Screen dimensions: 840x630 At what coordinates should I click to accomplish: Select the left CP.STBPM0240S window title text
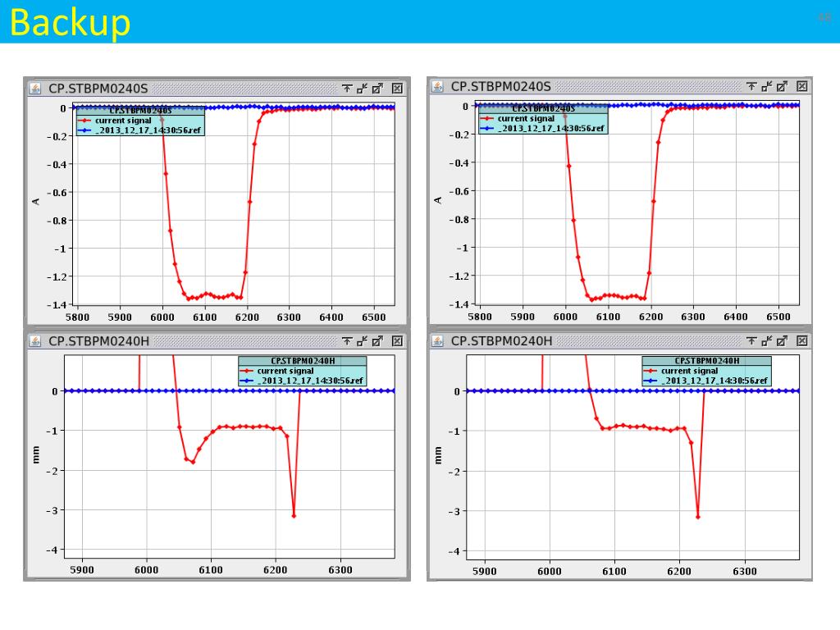(98, 89)
